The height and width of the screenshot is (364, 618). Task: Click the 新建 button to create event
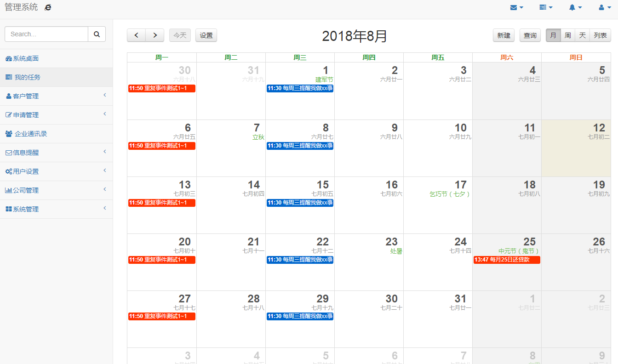(x=504, y=35)
